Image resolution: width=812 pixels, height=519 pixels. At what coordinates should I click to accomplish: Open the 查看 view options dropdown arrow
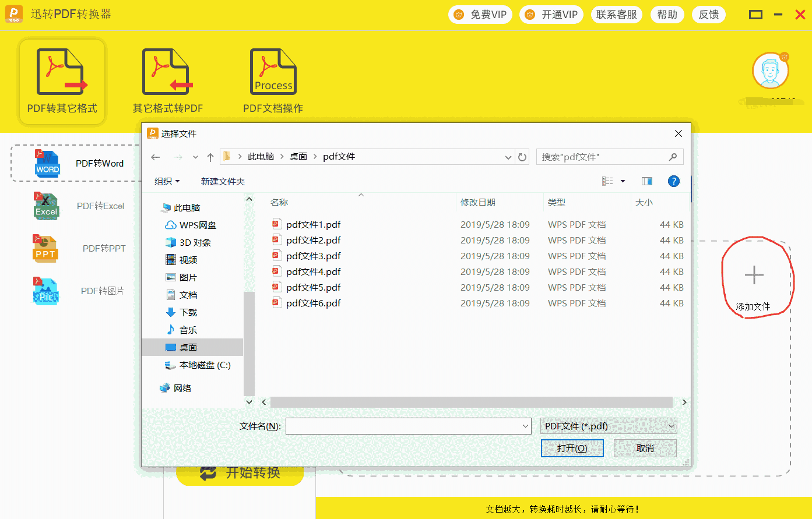click(x=623, y=181)
